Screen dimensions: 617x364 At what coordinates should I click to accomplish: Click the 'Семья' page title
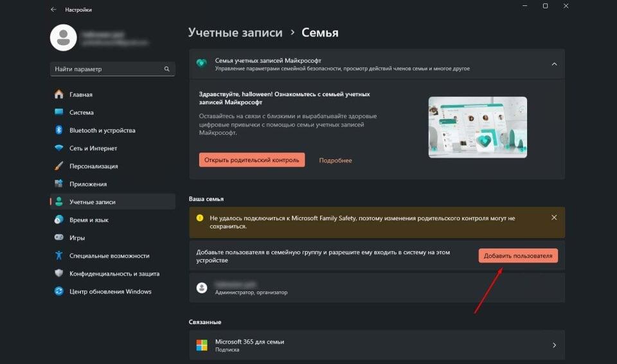click(320, 33)
